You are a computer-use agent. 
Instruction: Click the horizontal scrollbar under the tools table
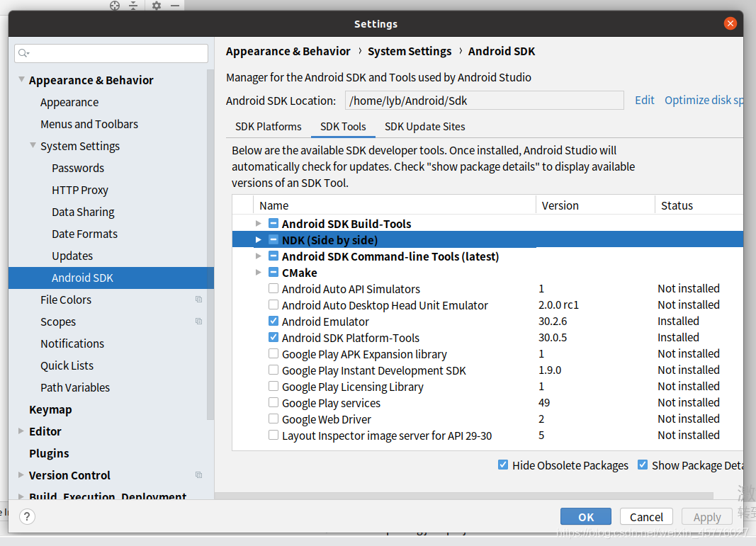pyautogui.click(x=464, y=496)
